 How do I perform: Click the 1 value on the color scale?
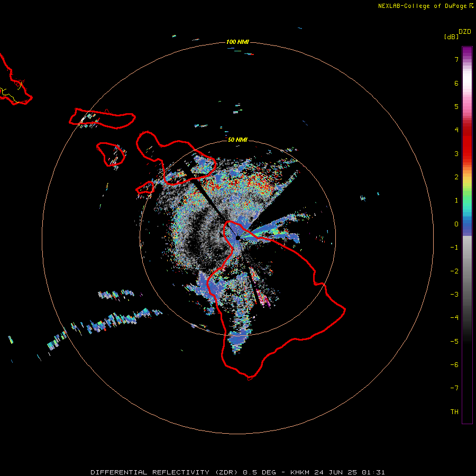(456, 200)
